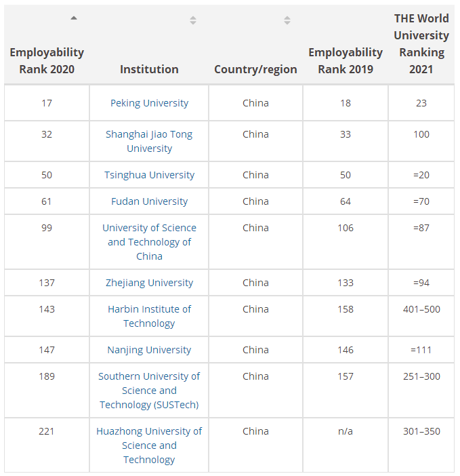The width and height of the screenshot is (460, 476).
Task: Click the Institution column header
Action: tap(149, 69)
